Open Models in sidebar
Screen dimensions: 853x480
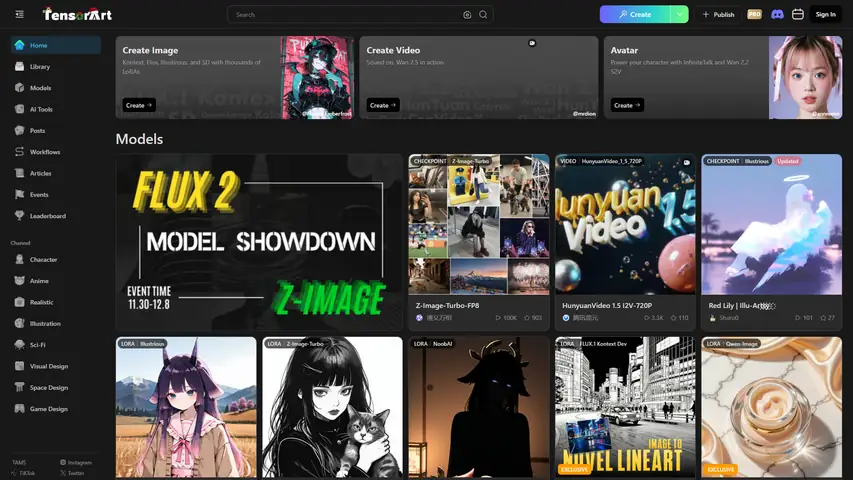[55, 88]
